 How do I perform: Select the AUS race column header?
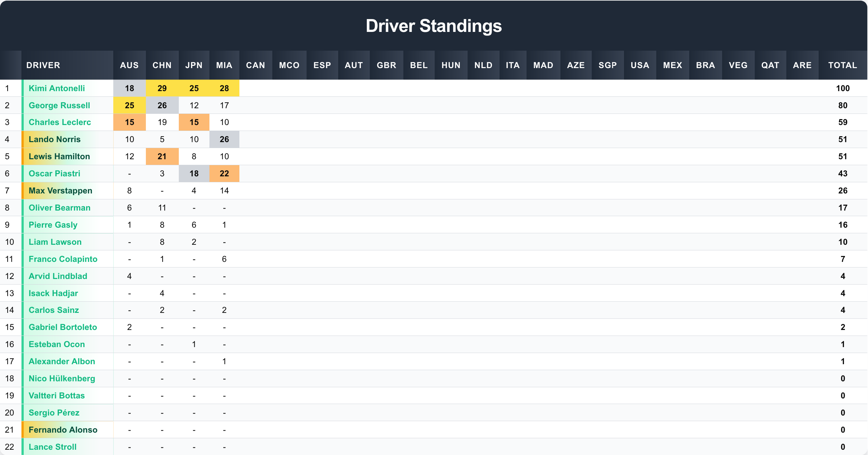pyautogui.click(x=129, y=65)
